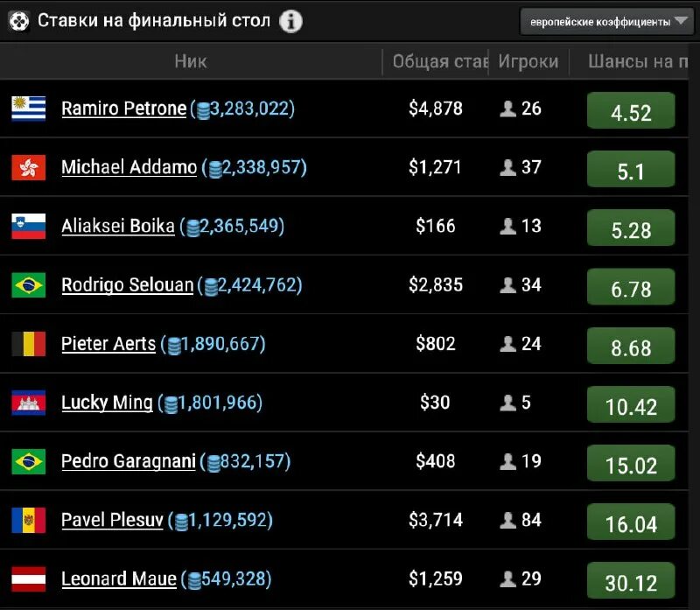Image resolution: width=700 pixels, height=610 pixels.
Task: Sort by the Игроки column header
Action: click(528, 61)
